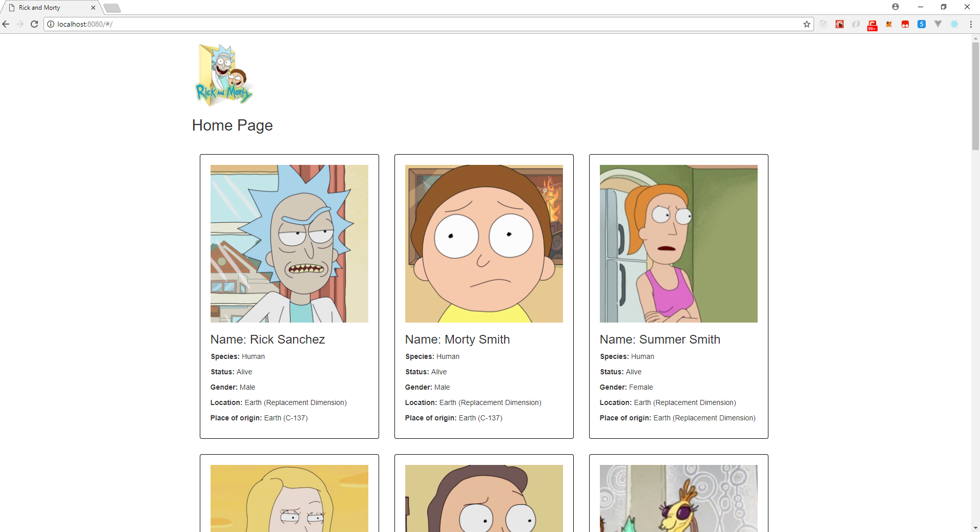The image size is (980, 532).
Task: Click Summer Smith's 'Status: Alive' line
Action: click(x=621, y=372)
